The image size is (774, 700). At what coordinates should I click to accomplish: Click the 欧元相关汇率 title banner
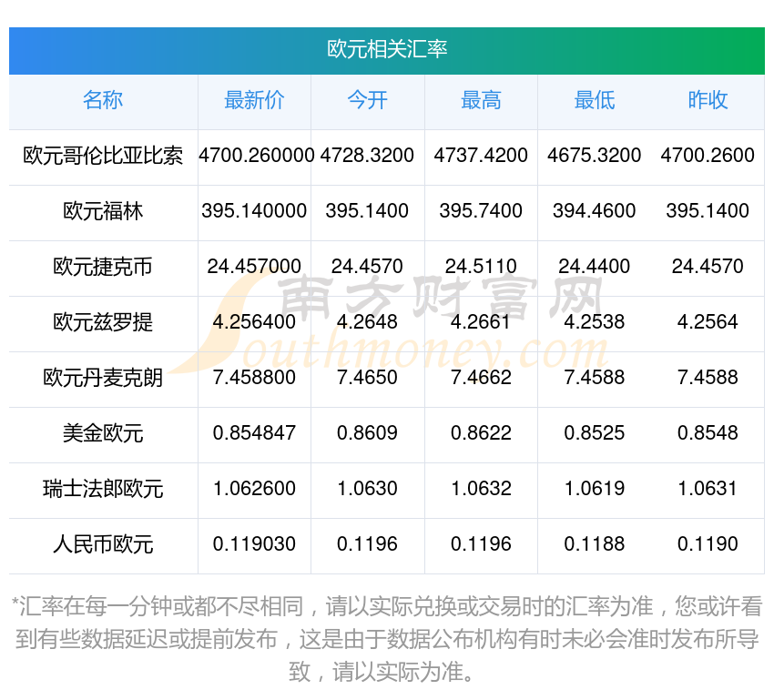click(387, 50)
